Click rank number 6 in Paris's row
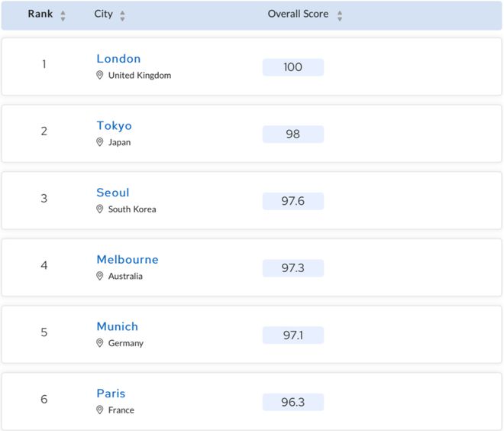The image size is (504, 431). click(x=44, y=399)
